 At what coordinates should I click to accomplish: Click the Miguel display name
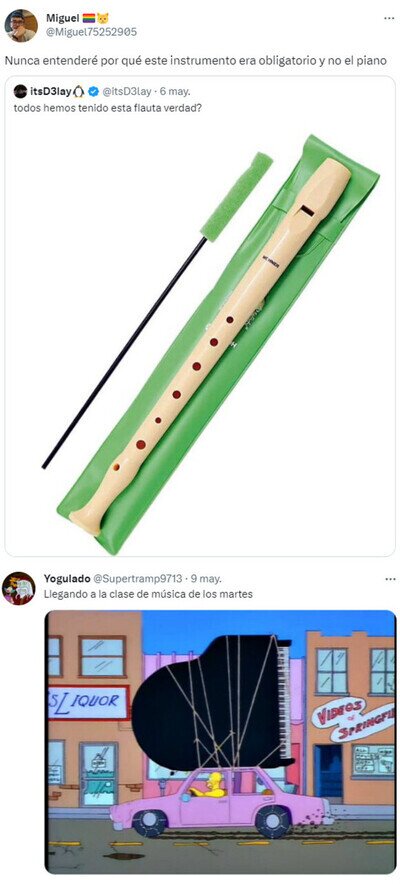(x=63, y=18)
